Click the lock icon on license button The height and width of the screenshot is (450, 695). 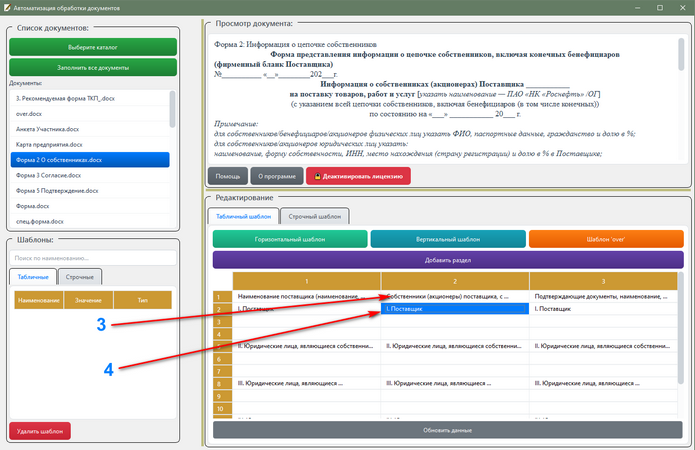tap(317, 176)
